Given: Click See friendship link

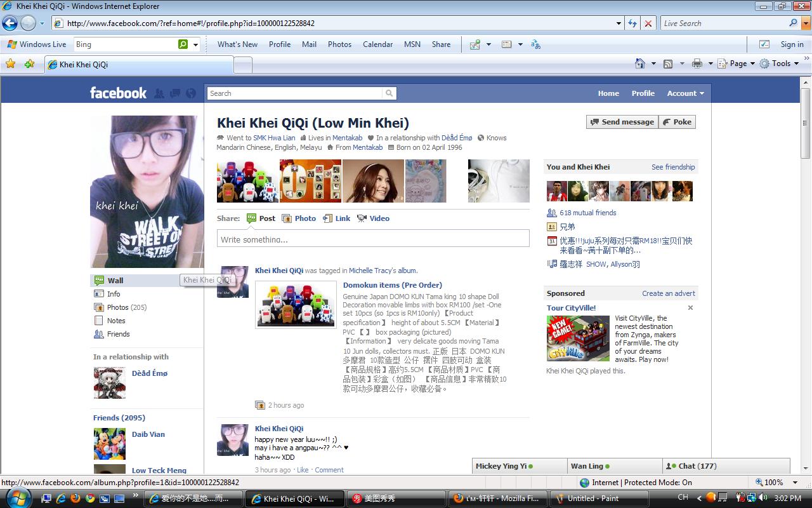Looking at the screenshot, I should point(673,167).
